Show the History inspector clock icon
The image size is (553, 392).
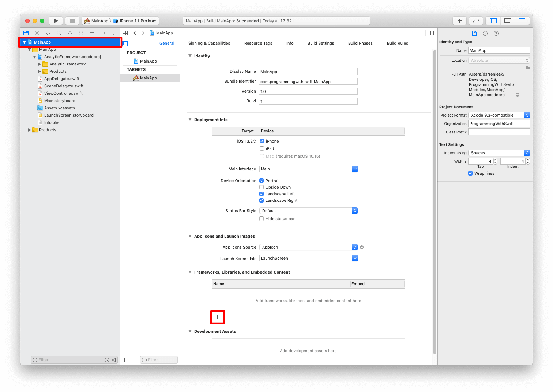tap(485, 33)
